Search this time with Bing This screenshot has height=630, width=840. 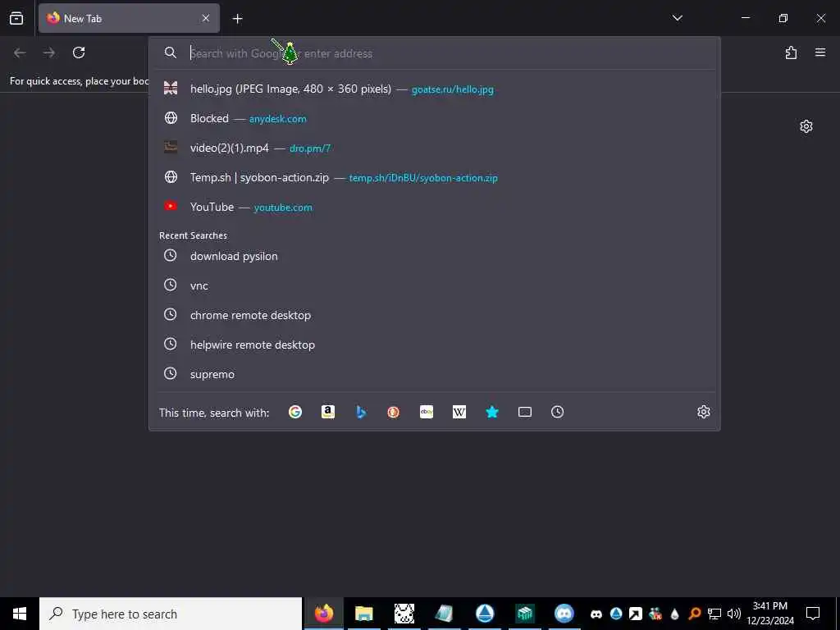click(x=361, y=412)
